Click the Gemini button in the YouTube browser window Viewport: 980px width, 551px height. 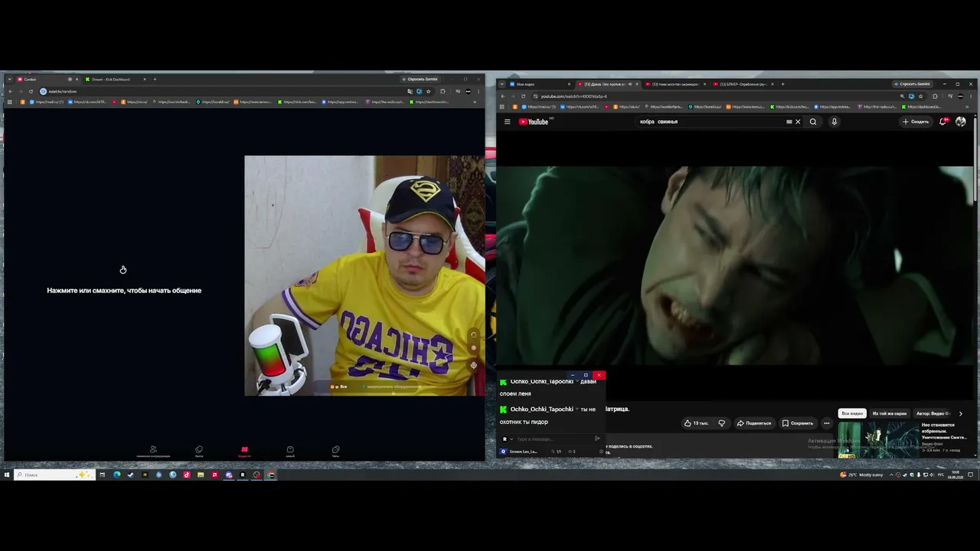(914, 84)
